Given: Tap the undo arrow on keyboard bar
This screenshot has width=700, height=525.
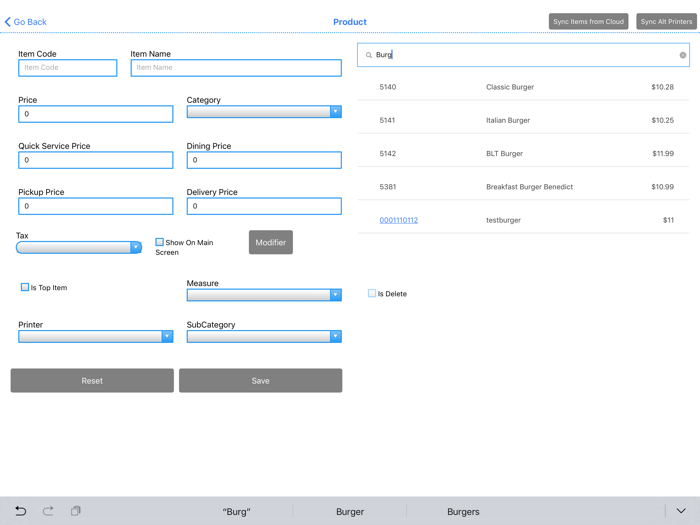Looking at the screenshot, I should pos(21,511).
